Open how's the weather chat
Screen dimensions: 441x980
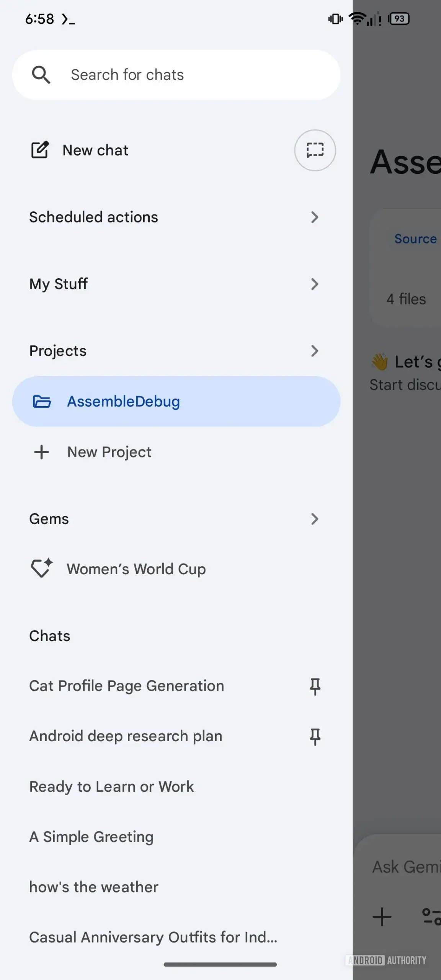(x=94, y=887)
